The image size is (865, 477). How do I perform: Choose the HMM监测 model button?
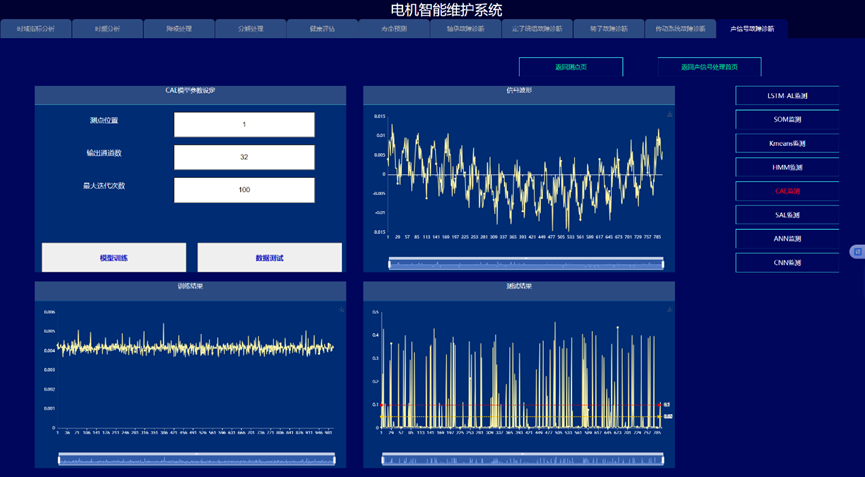point(787,167)
